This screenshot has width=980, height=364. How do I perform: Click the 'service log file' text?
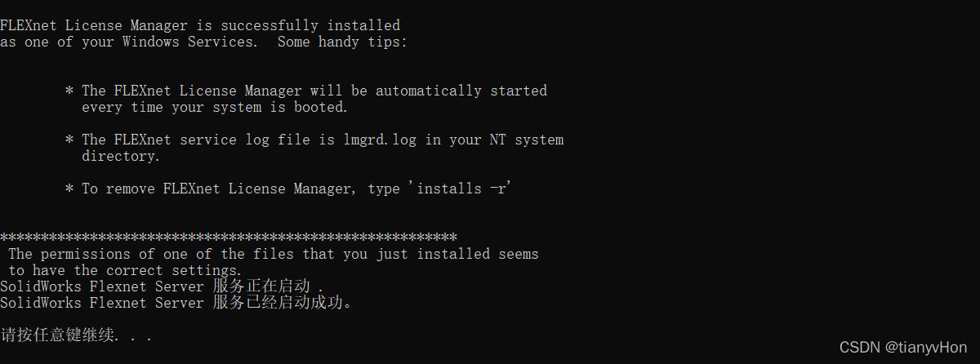241,140
